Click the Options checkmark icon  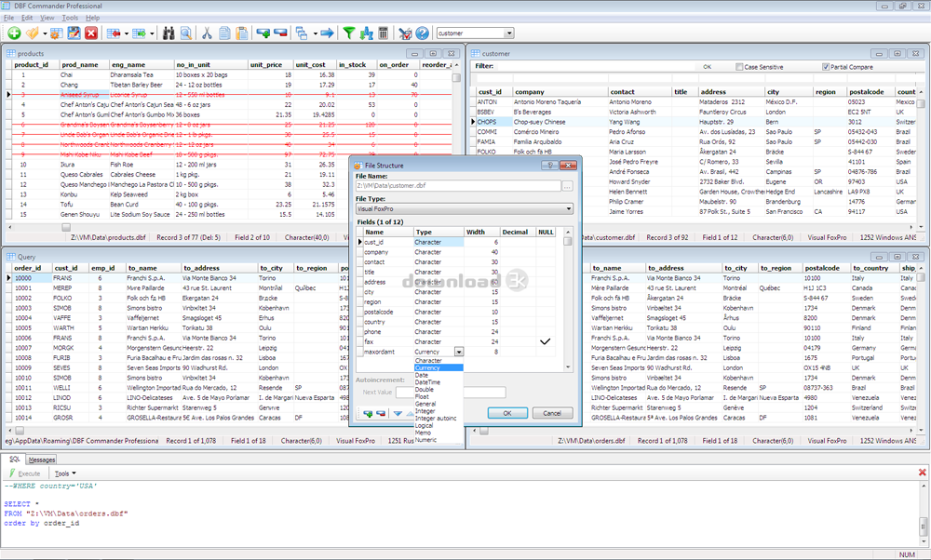405,33
